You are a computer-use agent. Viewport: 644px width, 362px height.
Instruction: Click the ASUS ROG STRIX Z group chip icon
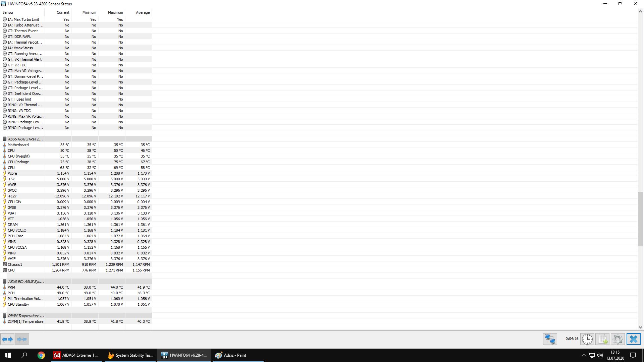tap(5, 139)
